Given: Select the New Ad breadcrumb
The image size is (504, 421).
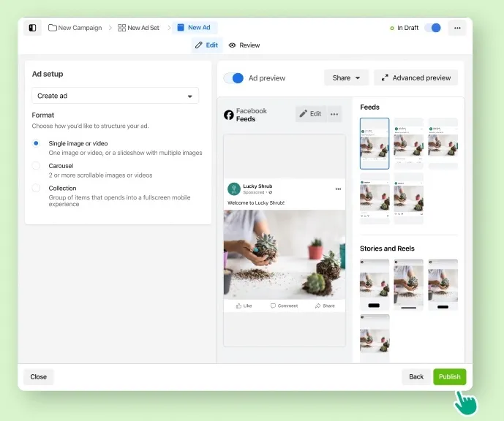Looking at the screenshot, I should (195, 28).
